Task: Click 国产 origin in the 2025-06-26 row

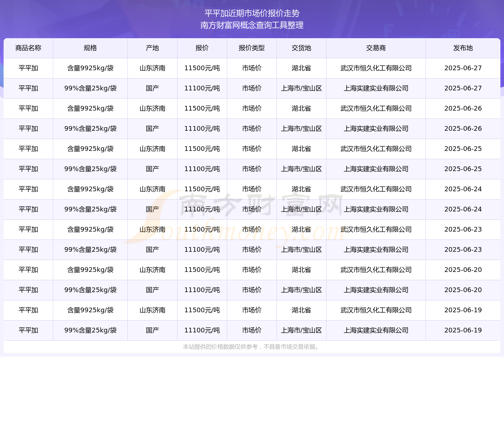Action: tap(153, 129)
